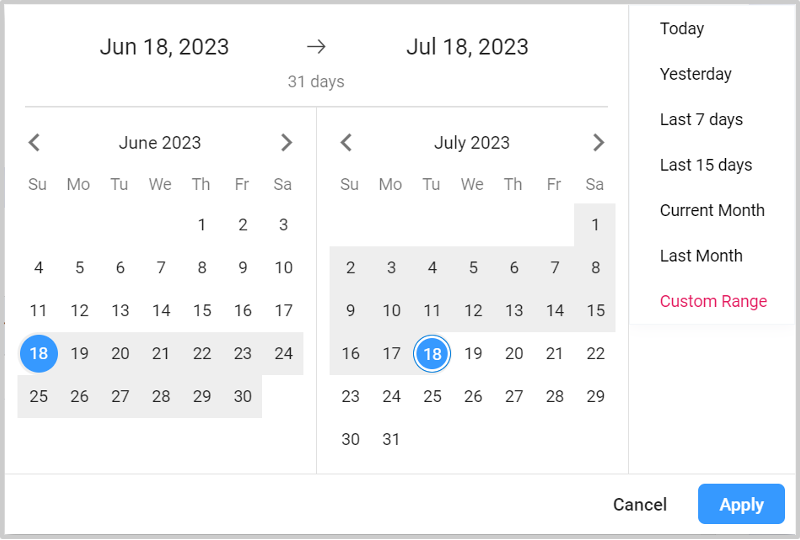Choose Current Month preset
This screenshot has height=540, width=800.
[x=712, y=211]
